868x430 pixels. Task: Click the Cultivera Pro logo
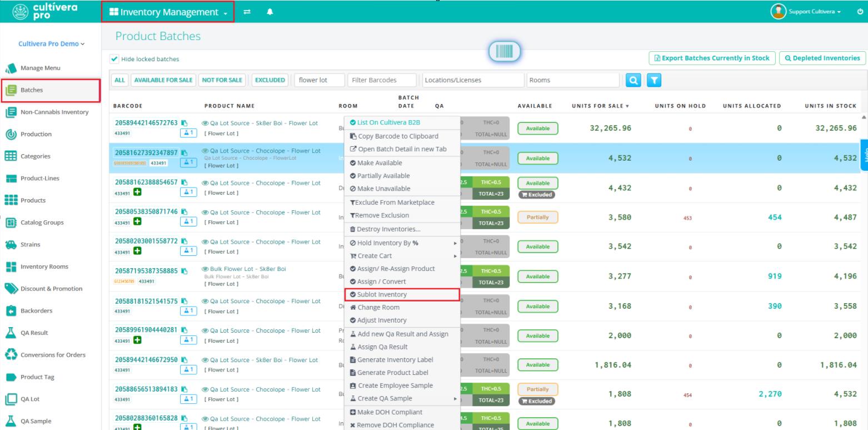tap(44, 11)
